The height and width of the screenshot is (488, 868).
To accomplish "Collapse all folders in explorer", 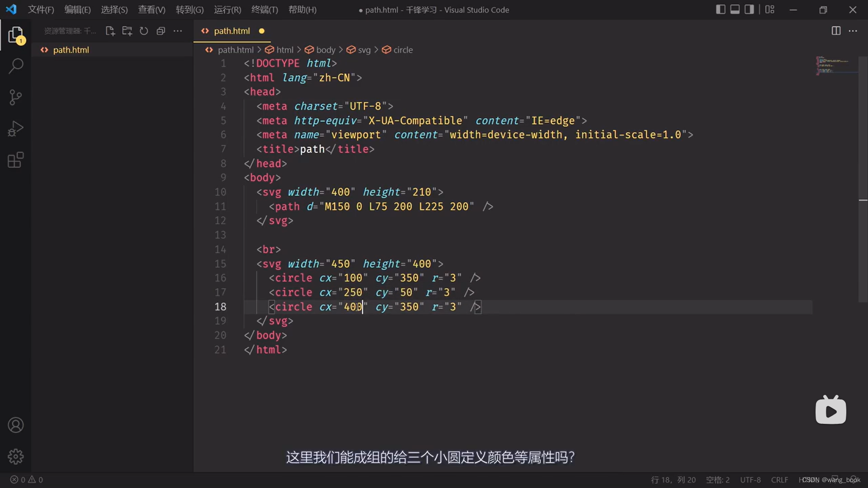I will pos(160,31).
